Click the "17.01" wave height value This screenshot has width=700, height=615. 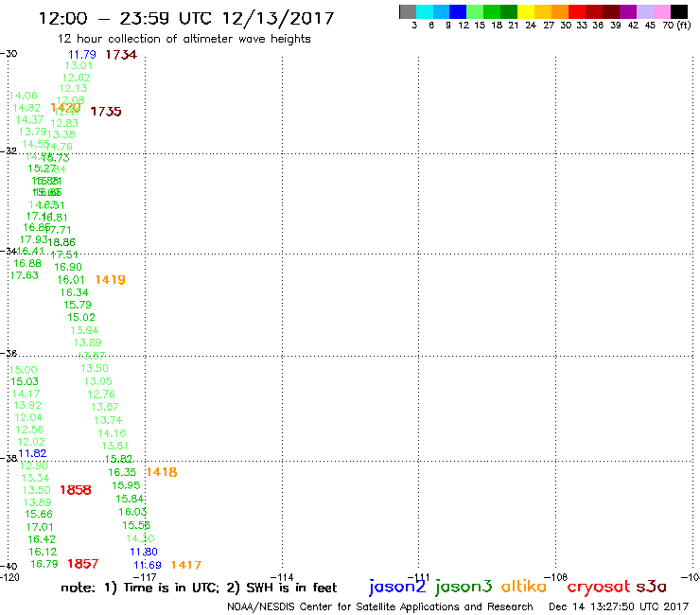(40, 527)
